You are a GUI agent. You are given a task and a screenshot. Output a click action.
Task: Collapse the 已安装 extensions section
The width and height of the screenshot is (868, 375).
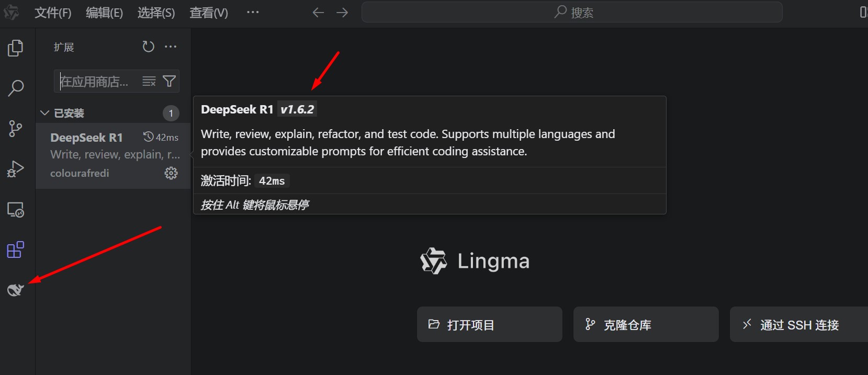(x=44, y=112)
